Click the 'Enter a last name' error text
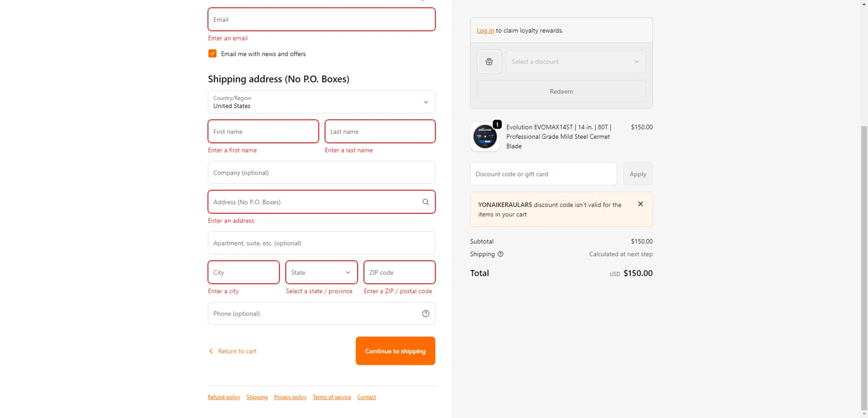Screen dimensions: 868x418 pyautogui.click(x=349, y=150)
